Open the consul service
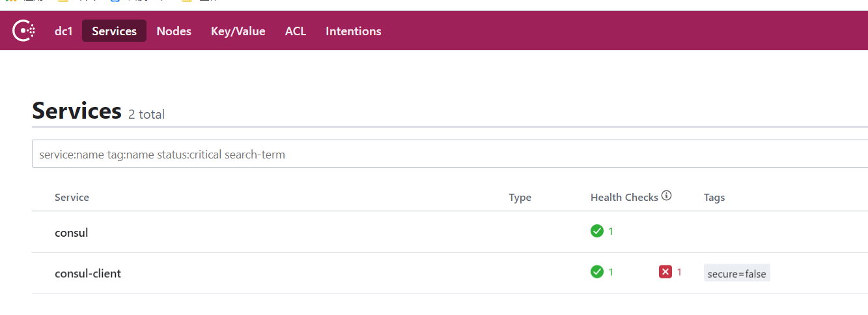The width and height of the screenshot is (868, 315). point(71,232)
